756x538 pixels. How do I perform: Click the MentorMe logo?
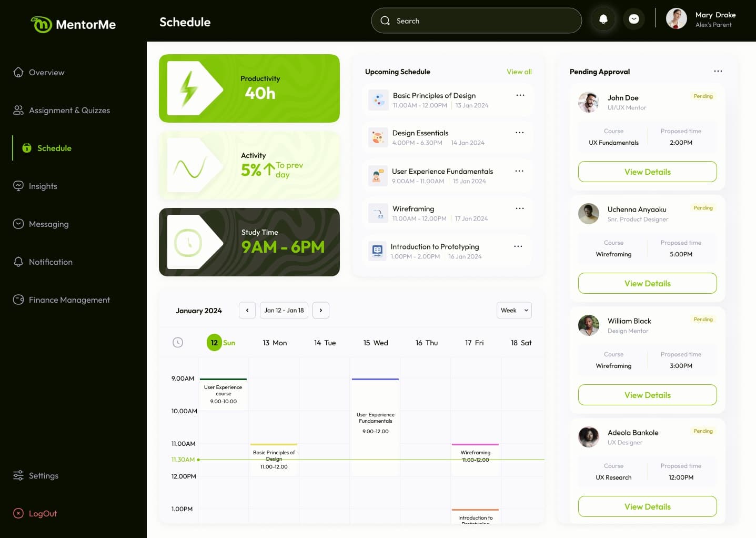73,24
